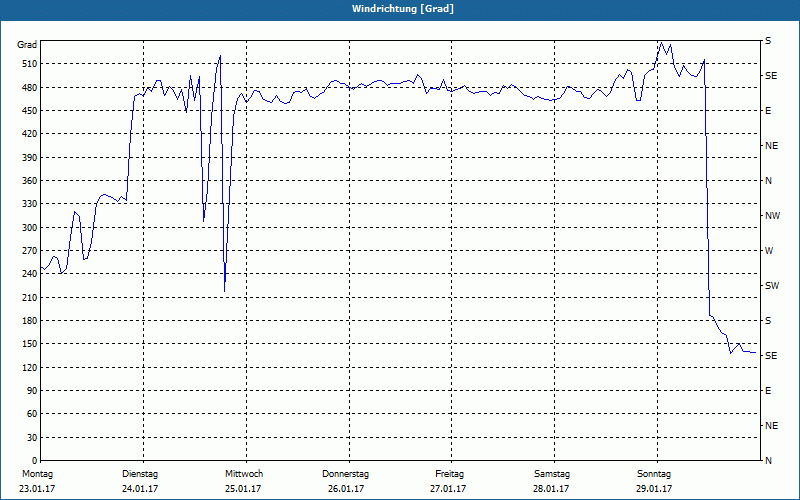Viewport: 800px width, 500px height.
Task: Select the 90 y-axis value
Action: point(32,391)
